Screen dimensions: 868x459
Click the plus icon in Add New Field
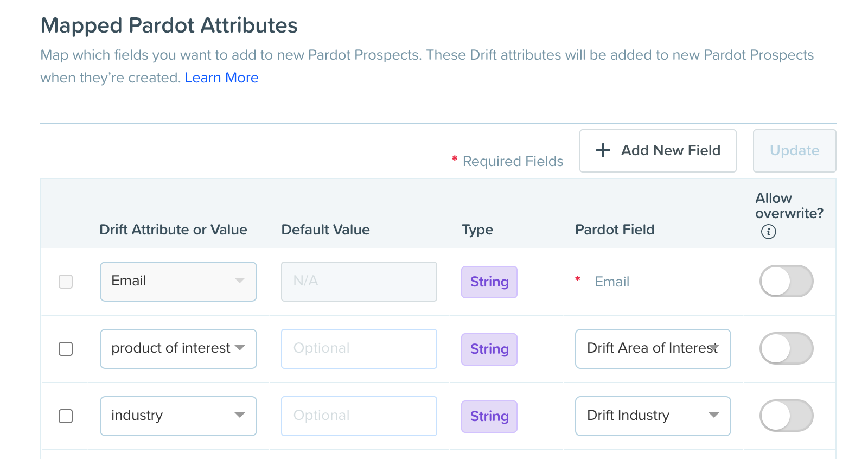603,150
